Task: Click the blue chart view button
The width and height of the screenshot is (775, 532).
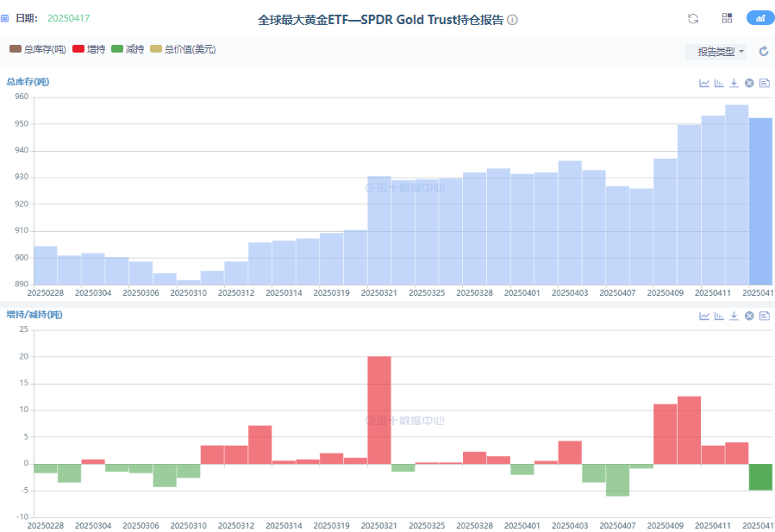Action: (x=759, y=18)
